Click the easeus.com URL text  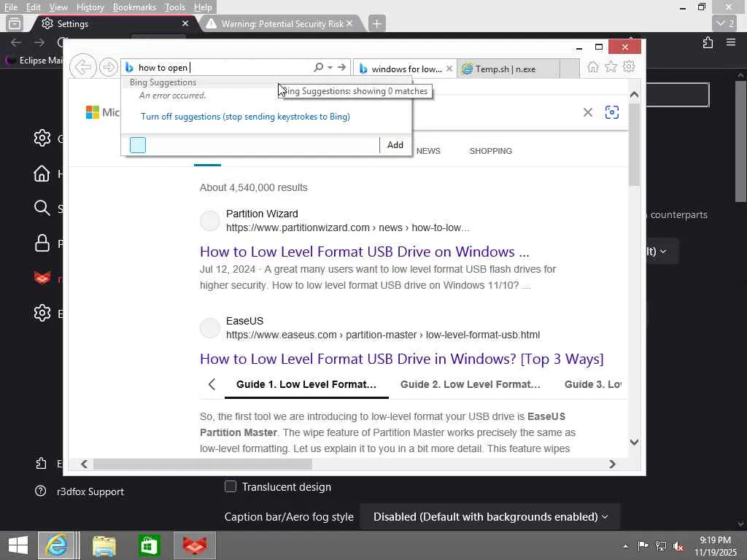[x=383, y=335]
